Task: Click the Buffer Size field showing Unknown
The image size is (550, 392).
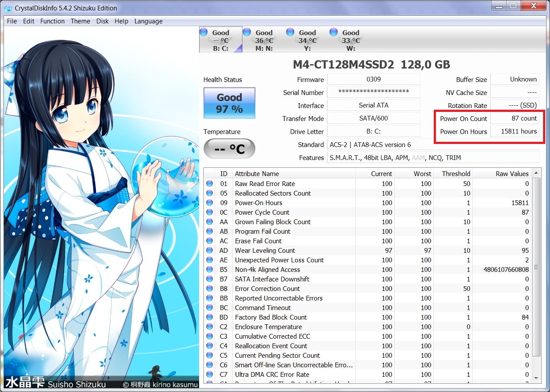Action: point(515,79)
